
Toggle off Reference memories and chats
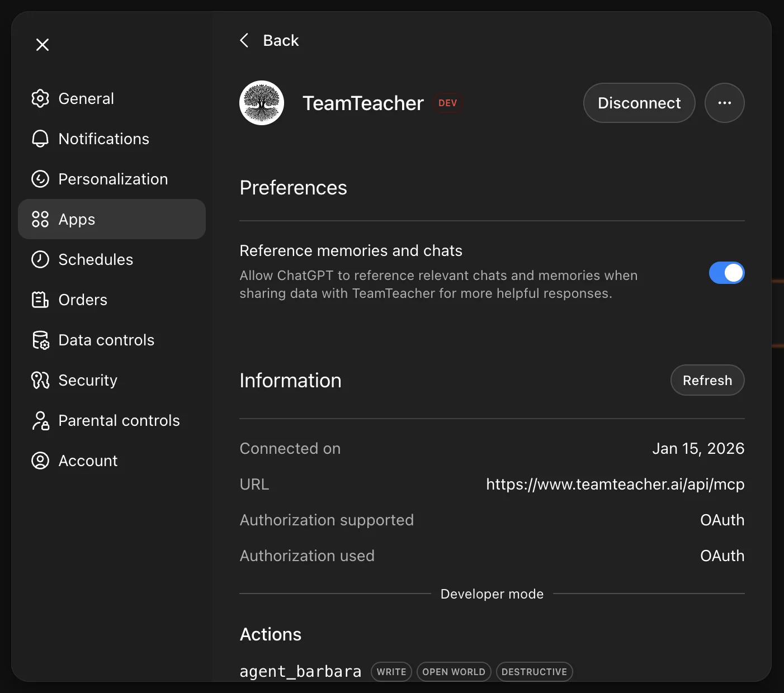click(726, 273)
